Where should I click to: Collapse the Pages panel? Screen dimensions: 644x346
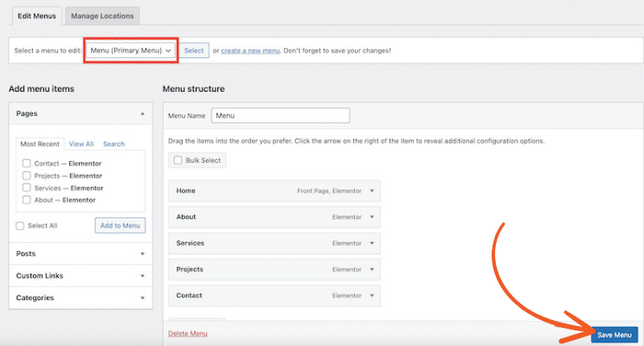click(142, 113)
